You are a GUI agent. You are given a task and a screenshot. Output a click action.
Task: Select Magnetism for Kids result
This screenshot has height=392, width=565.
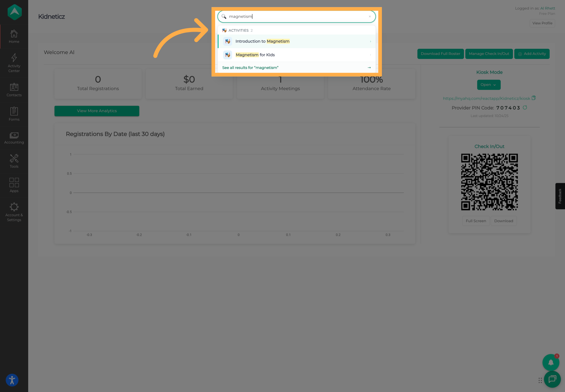[296, 55]
